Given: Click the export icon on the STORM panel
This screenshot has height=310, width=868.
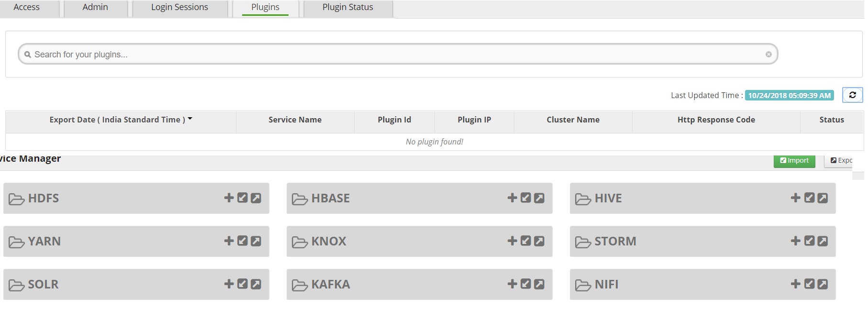Looking at the screenshot, I should pyautogui.click(x=823, y=241).
